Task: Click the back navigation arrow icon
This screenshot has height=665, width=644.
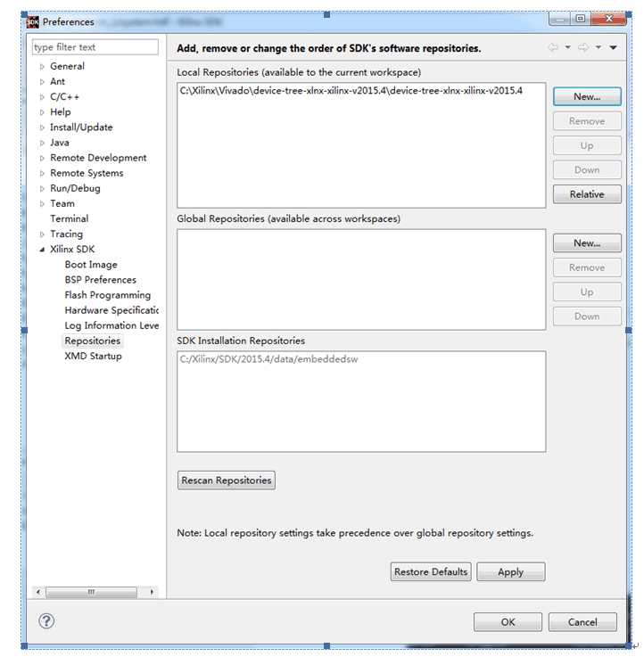Action: coord(553,47)
